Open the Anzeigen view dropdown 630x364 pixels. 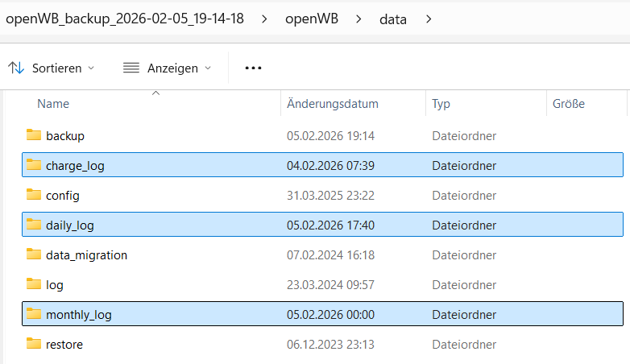[x=167, y=68]
